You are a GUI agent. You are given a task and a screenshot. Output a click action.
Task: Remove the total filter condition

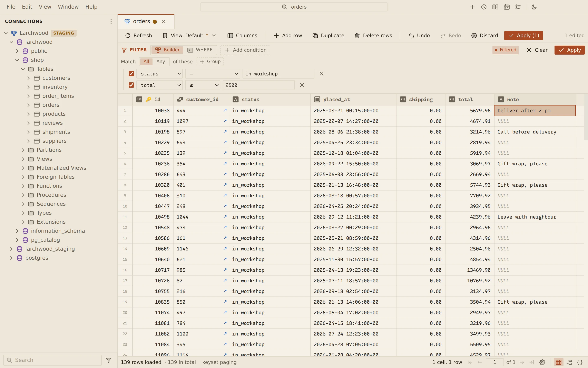[302, 85]
